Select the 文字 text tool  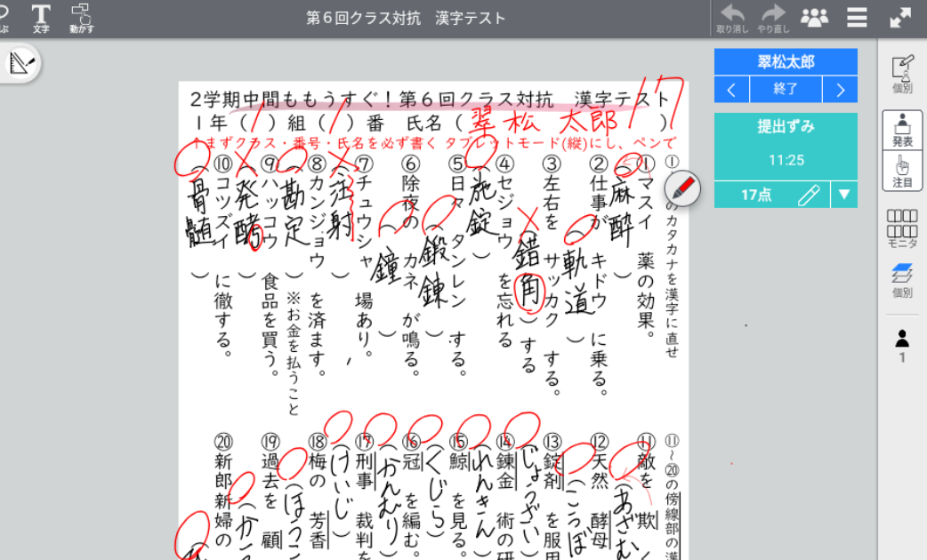(x=41, y=18)
